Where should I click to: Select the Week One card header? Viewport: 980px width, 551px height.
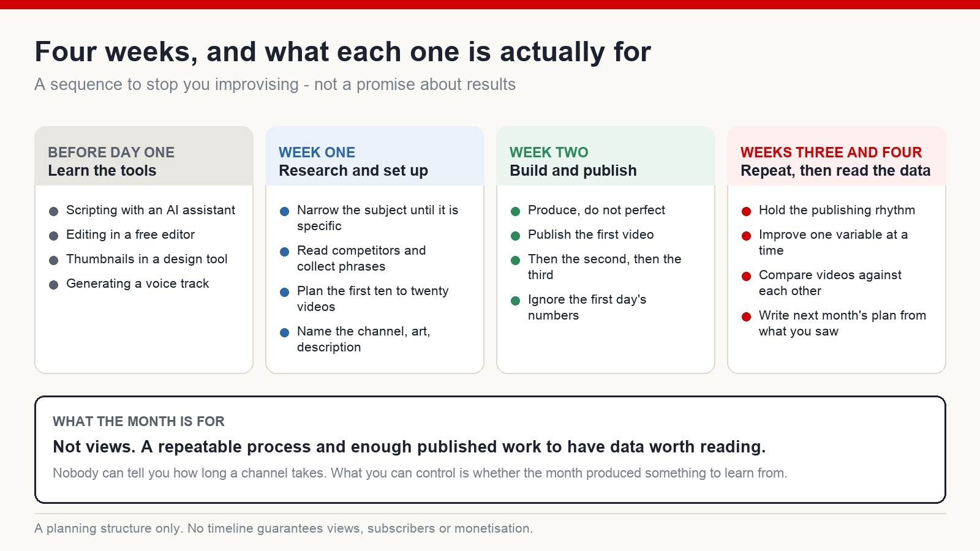[375, 156]
